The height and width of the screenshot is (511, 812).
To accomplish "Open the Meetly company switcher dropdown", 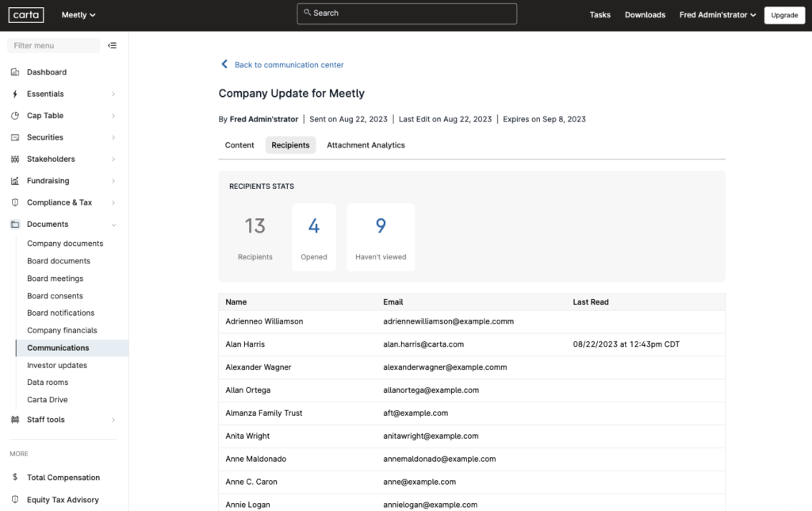I will tap(78, 14).
